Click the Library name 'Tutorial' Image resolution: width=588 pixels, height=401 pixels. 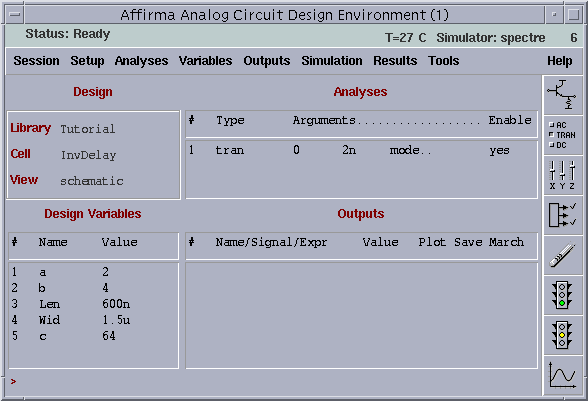point(88,129)
